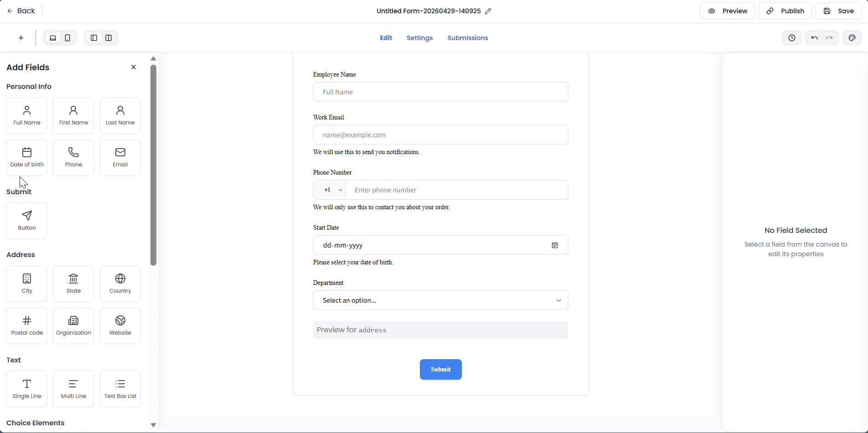The image size is (868, 433).
Task: Click the Choice Elements section heading
Action: pos(36,423)
